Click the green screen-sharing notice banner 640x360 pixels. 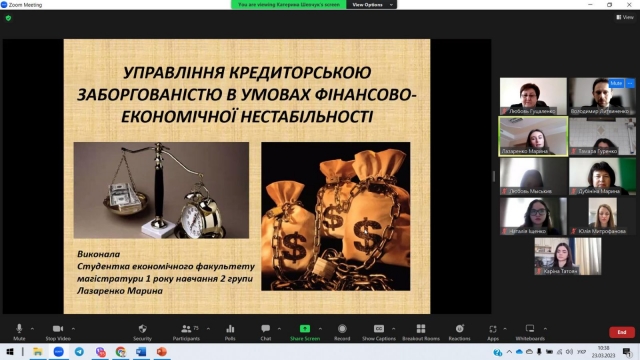pyautogui.click(x=289, y=4)
